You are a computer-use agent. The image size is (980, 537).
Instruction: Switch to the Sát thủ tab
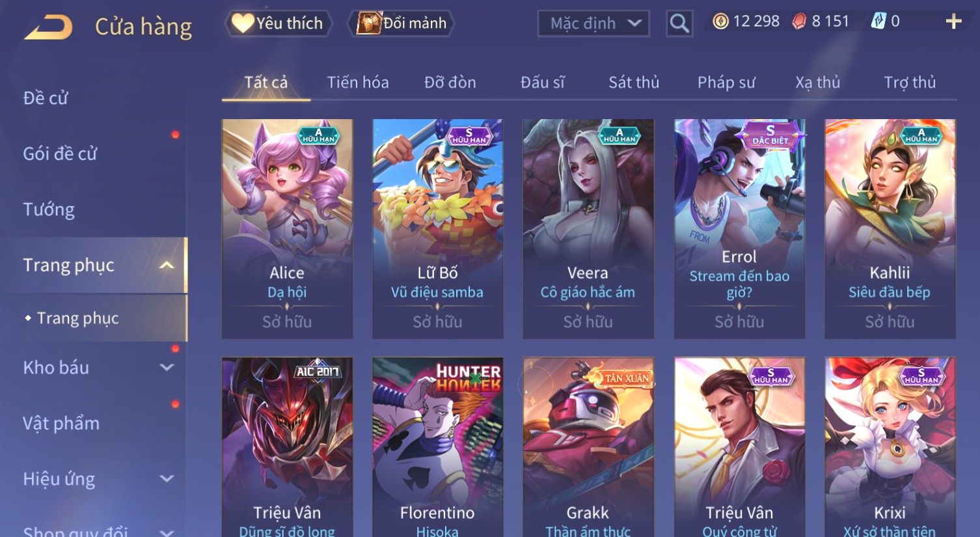click(634, 82)
